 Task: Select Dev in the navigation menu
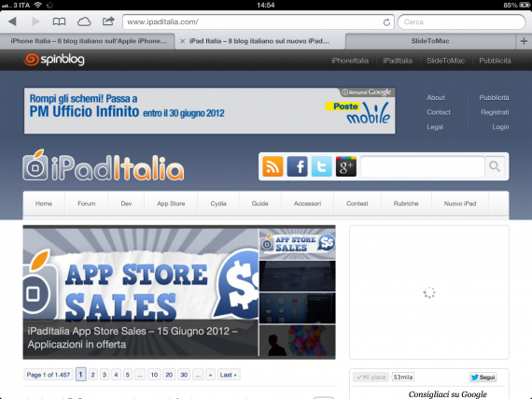pyautogui.click(x=126, y=204)
